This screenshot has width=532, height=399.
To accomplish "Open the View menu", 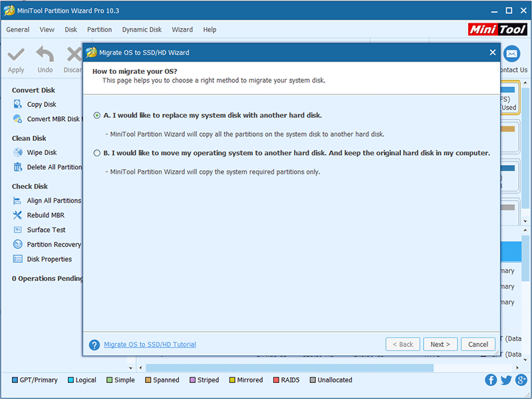I will (47, 30).
